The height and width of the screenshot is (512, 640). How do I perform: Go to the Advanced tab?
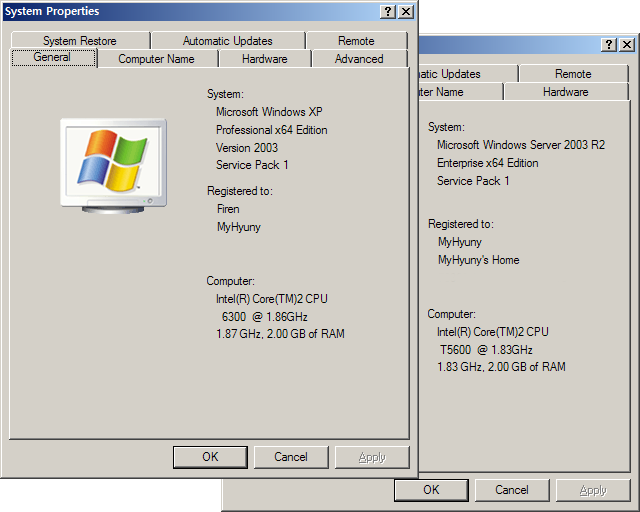pos(359,59)
